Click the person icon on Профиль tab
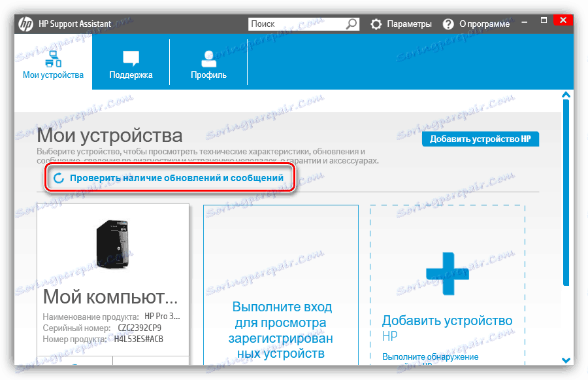 click(x=208, y=58)
